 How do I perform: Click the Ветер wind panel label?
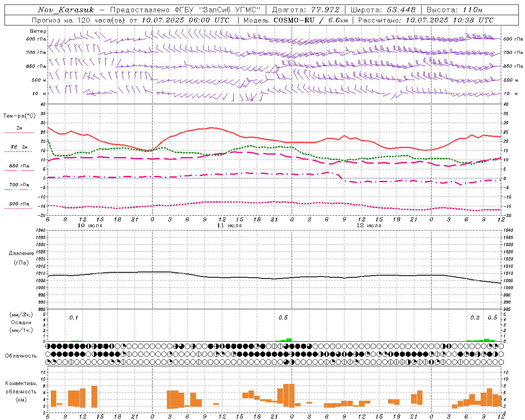[38, 31]
